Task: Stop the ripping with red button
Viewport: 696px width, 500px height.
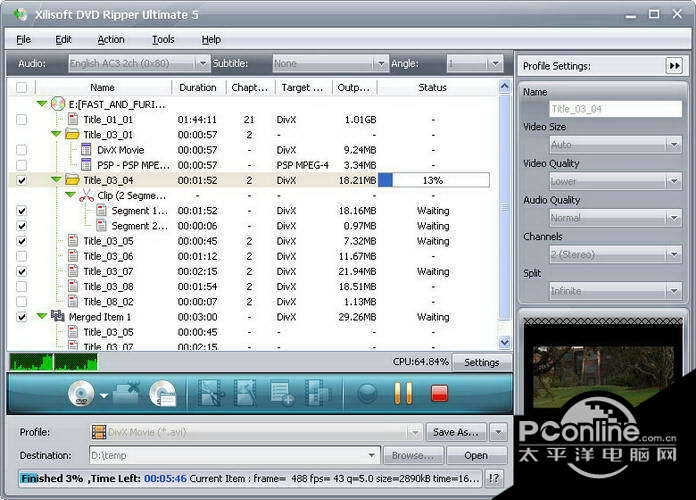Action: 439,394
